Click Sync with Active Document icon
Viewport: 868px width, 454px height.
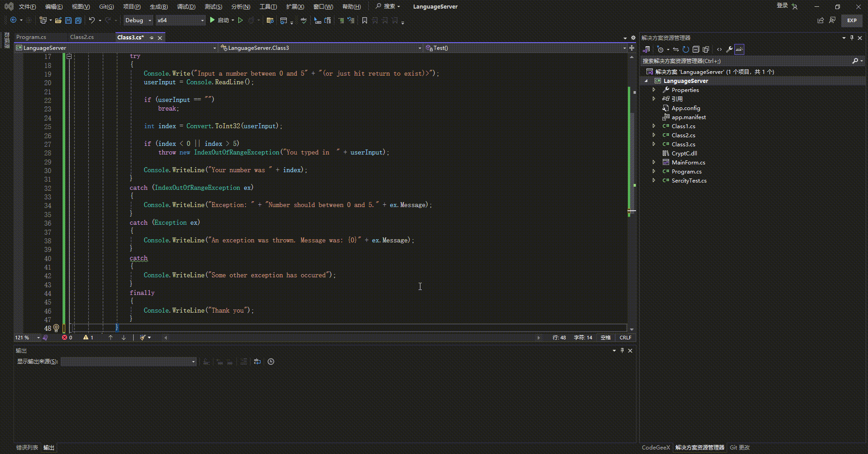(x=675, y=49)
